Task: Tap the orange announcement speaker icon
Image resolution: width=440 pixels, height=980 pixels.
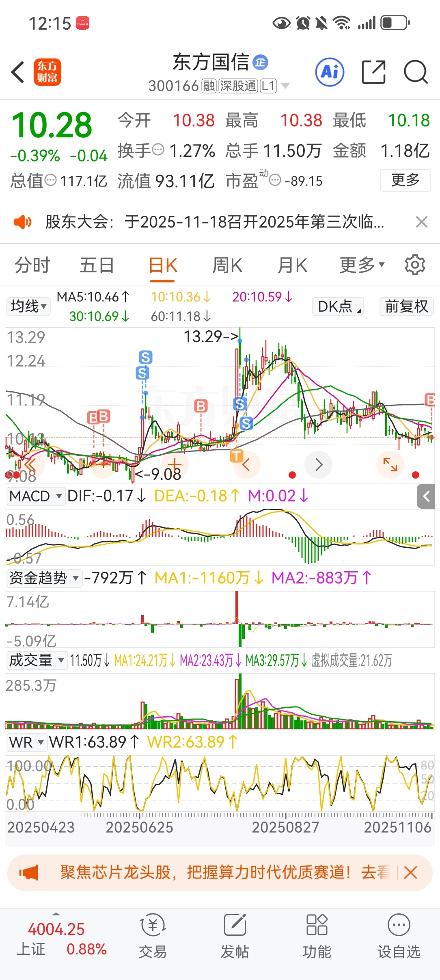Action: pyautogui.click(x=22, y=222)
